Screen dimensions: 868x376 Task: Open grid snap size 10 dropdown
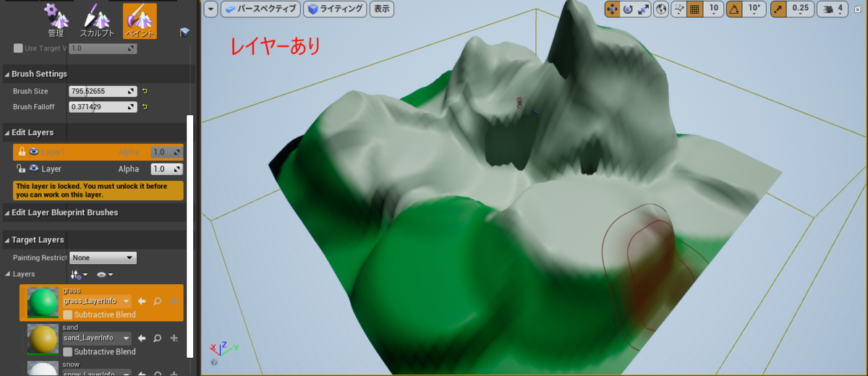point(714,9)
